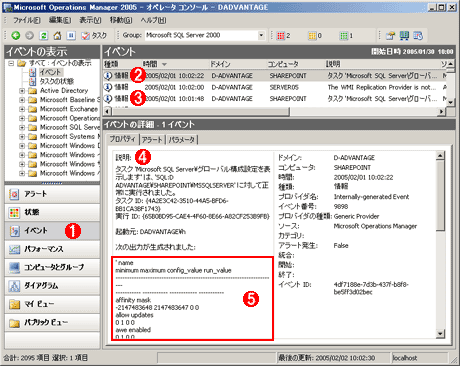Click the Refresh toolbar icon
460x366 pixels.
pyautogui.click(x=44, y=35)
